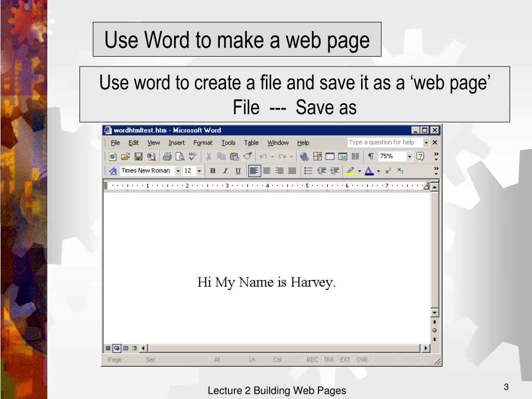Insert a Microsoft Excel worksheet
The width and height of the screenshot is (532, 399).
(x=343, y=156)
